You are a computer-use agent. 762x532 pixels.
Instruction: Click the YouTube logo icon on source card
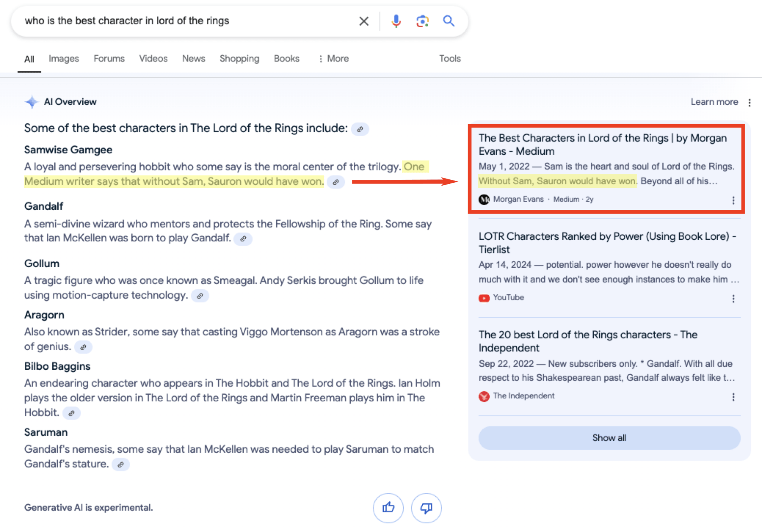pos(484,298)
